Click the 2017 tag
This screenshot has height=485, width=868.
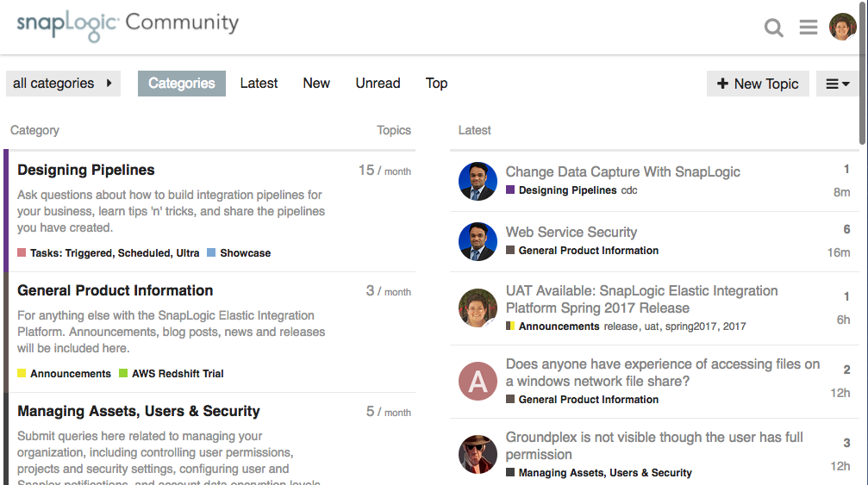[734, 326]
